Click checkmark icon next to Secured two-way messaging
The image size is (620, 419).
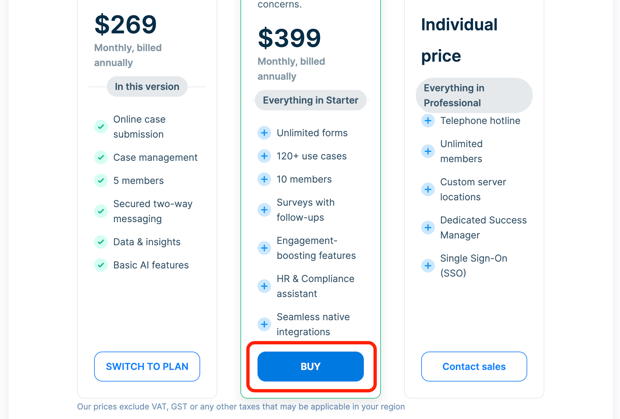point(101,211)
